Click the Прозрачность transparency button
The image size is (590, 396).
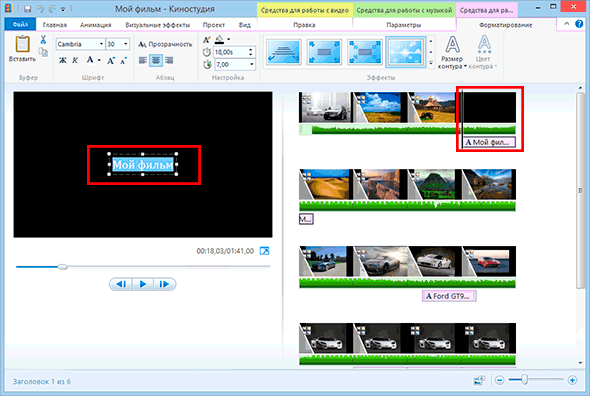165,44
